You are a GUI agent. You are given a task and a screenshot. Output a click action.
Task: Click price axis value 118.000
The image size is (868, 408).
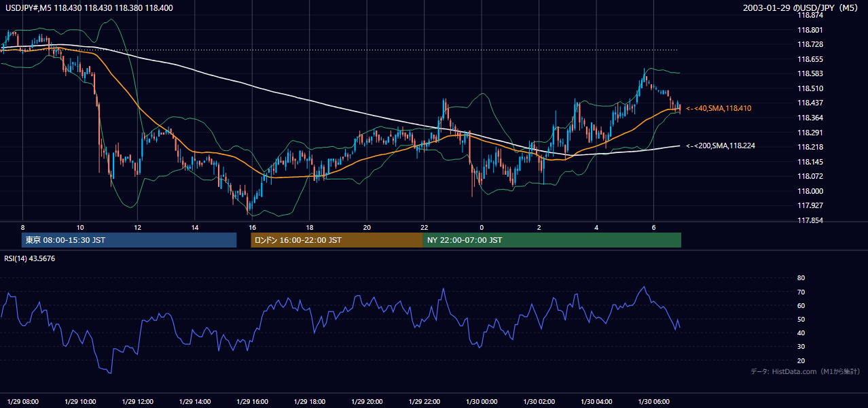pyautogui.click(x=810, y=191)
